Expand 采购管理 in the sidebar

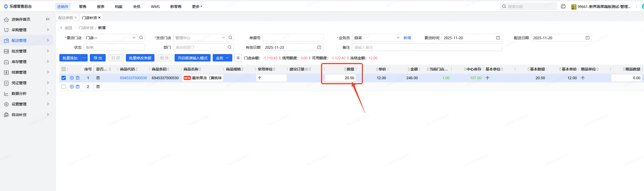[x=48, y=30]
